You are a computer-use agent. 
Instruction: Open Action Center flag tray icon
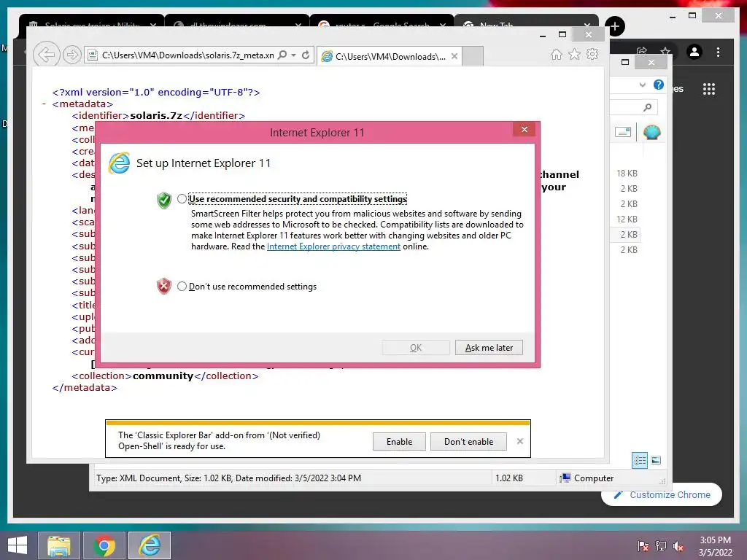[x=643, y=546]
